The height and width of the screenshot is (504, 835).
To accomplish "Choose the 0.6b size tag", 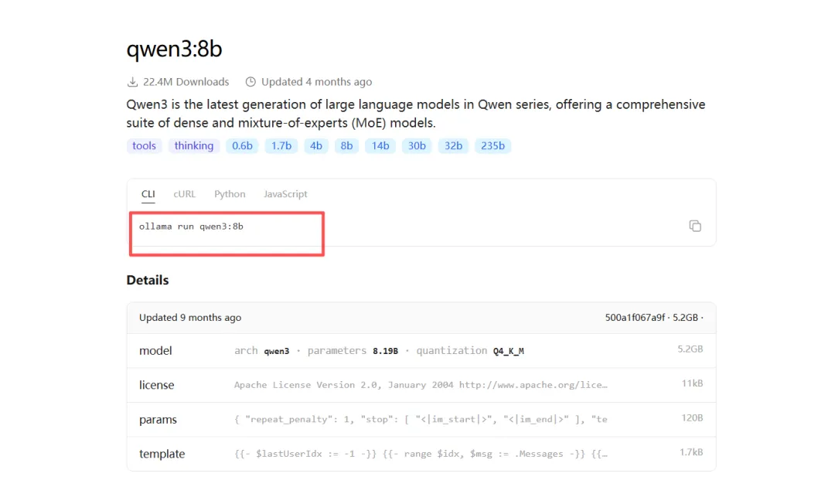I will [x=242, y=146].
